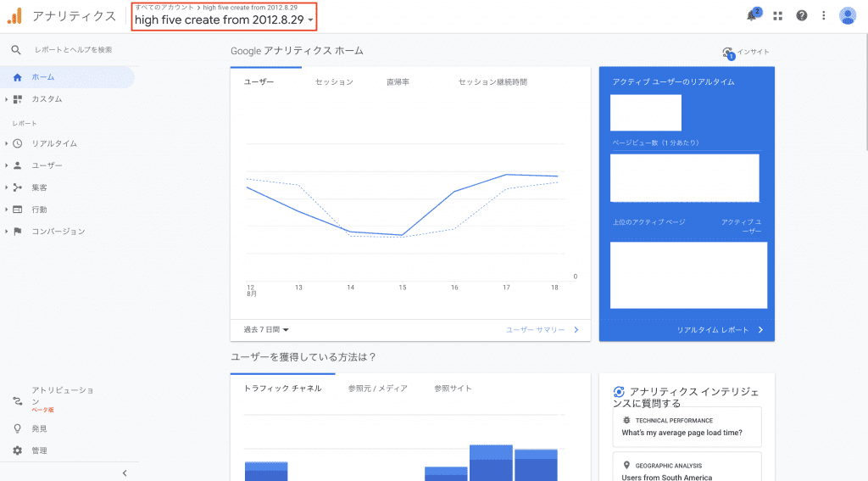Select the ユーザー chart tab
868x481 pixels.
click(x=259, y=82)
